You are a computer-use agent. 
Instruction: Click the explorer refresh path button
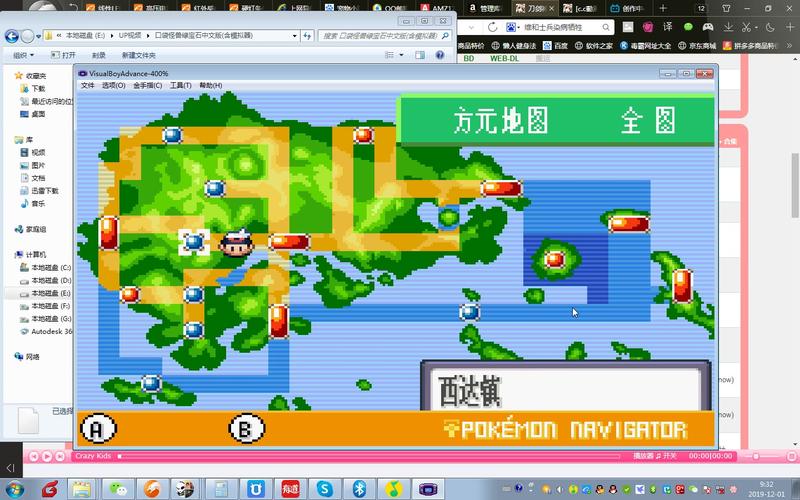[x=307, y=36]
